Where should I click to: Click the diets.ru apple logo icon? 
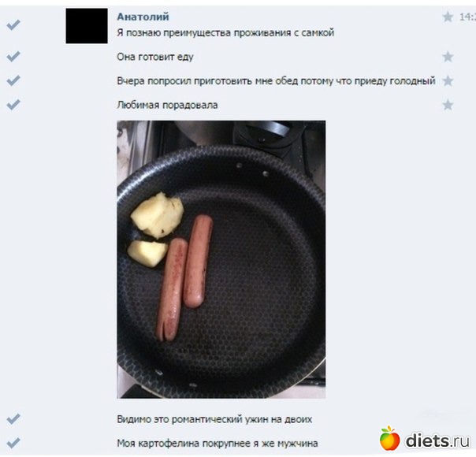tap(389, 438)
